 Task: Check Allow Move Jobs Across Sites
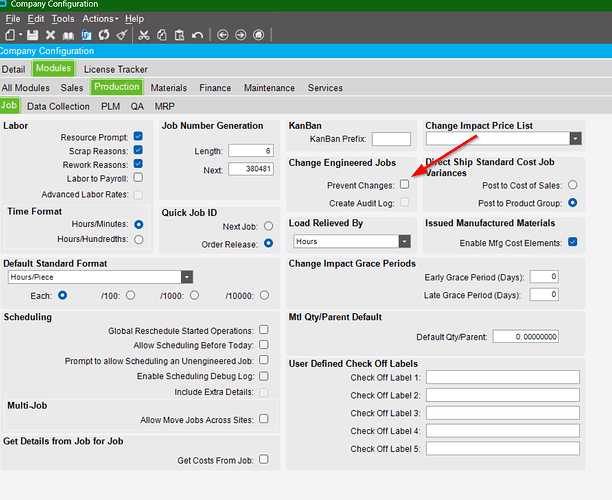264,419
